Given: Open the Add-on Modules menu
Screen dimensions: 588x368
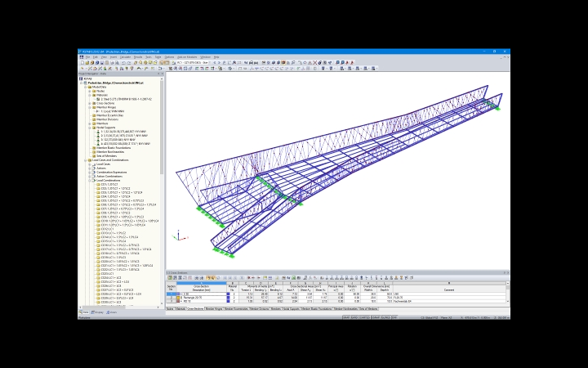Looking at the screenshot, I should (186, 57).
